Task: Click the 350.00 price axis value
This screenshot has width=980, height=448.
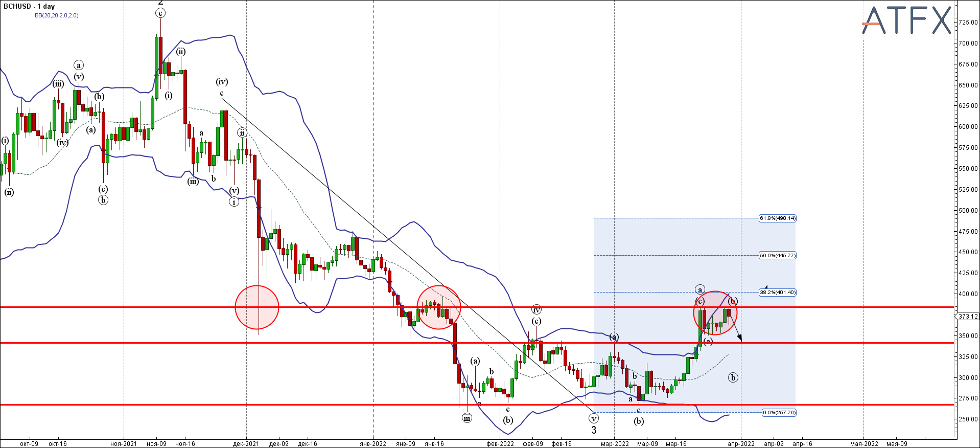Action: point(968,336)
